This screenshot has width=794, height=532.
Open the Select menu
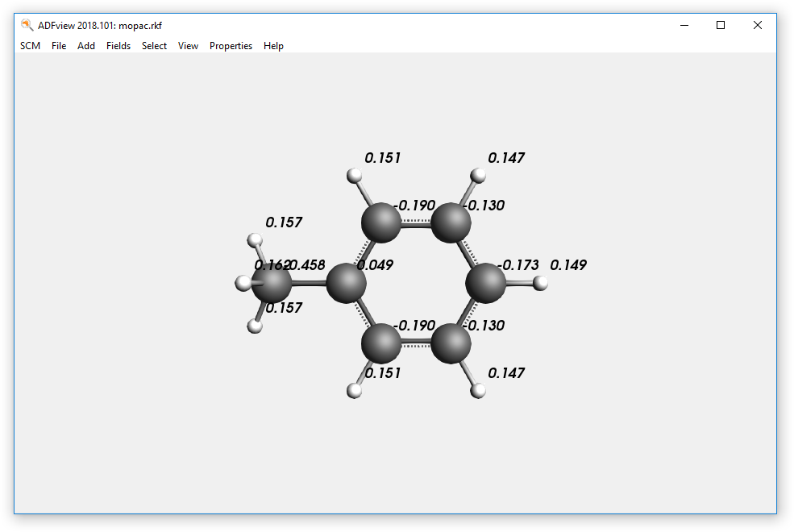(x=154, y=46)
